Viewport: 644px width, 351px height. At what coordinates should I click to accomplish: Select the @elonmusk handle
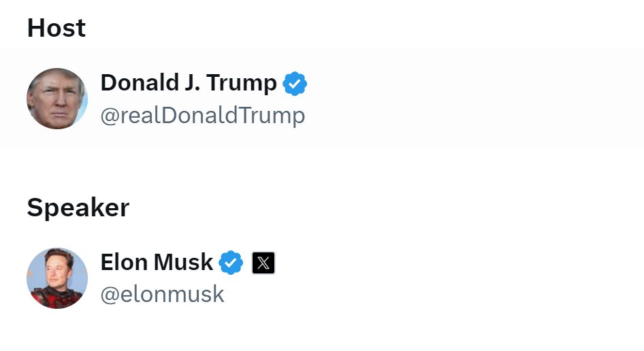[x=162, y=295]
